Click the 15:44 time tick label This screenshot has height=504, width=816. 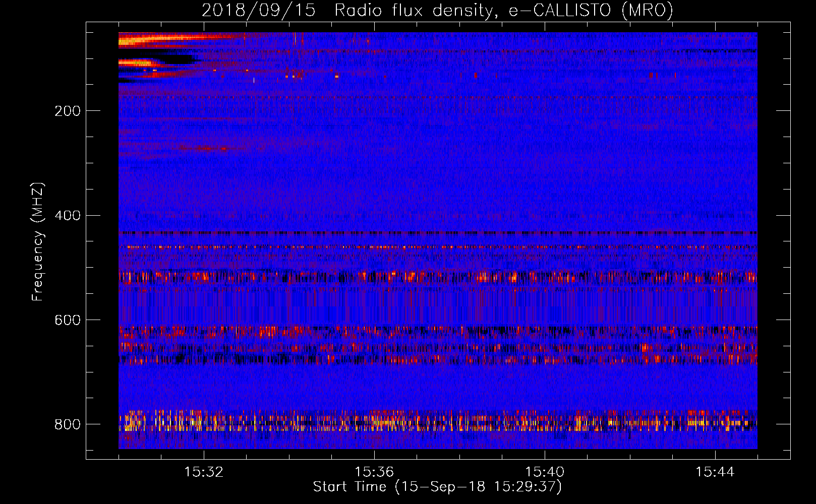(x=715, y=472)
